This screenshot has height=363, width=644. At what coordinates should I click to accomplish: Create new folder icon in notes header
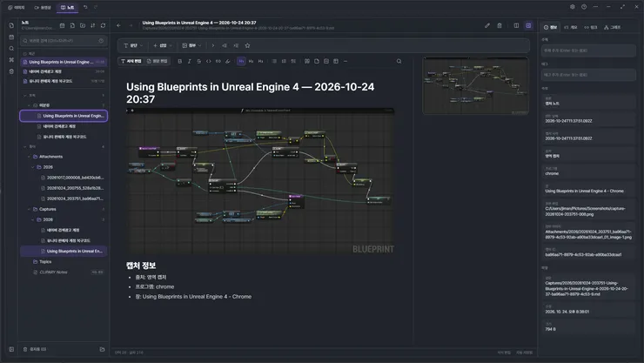pos(83,25)
